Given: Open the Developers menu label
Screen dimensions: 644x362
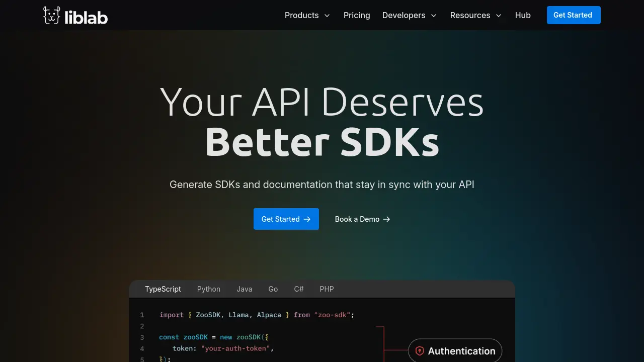Looking at the screenshot, I should pos(404,15).
